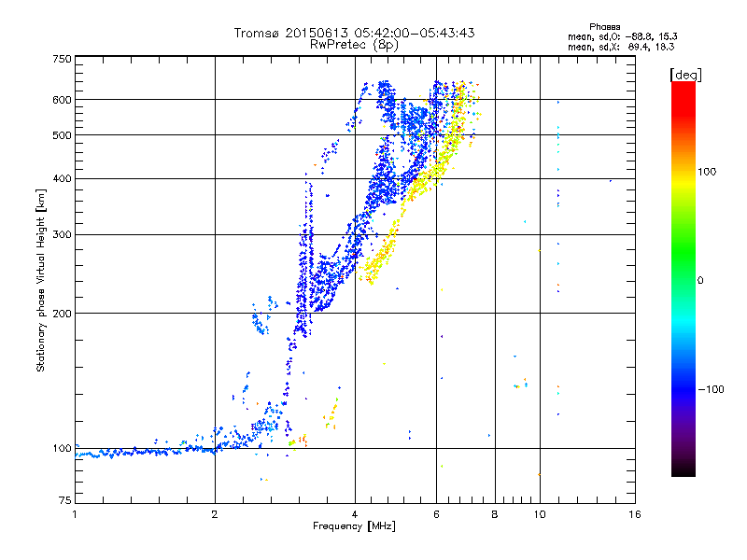Screen dimensions: 747x560
Task: Click the '300' y-axis tick label
Action: tap(62, 235)
